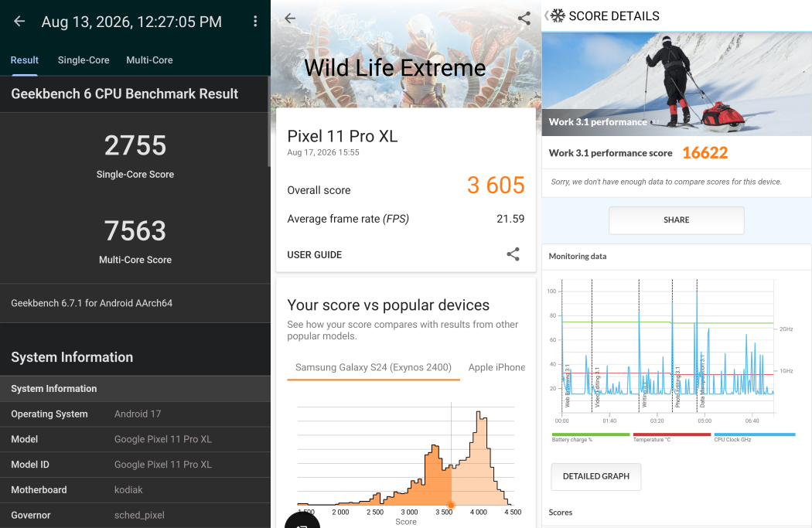
Task: Click the Work 3.1 performance skier image
Action: coord(677,83)
